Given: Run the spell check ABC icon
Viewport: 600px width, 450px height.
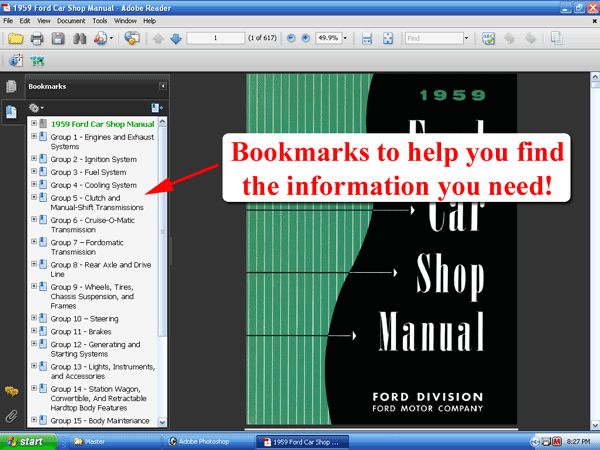Looking at the screenshot, I should [x=489, y=38].
